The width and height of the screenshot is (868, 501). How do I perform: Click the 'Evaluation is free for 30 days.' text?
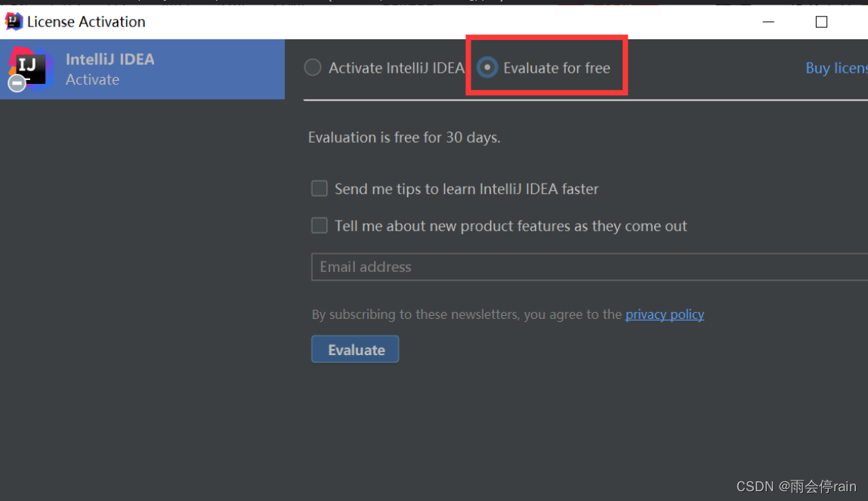(404, 138)
